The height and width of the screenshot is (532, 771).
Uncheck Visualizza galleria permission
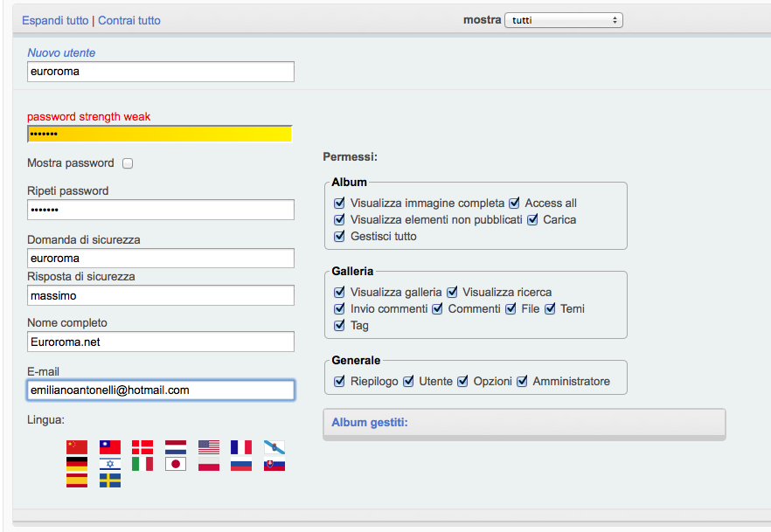click(x=339, y=293)
